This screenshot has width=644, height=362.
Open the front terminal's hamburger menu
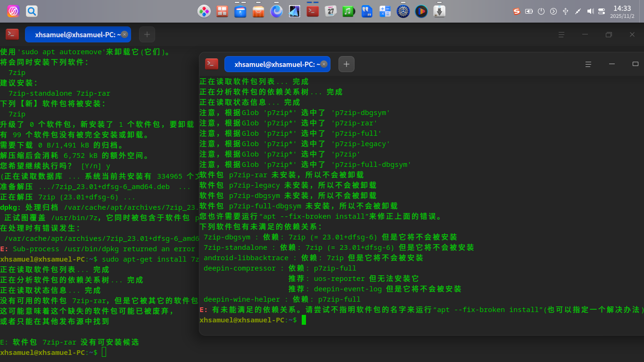click(588, 64)
